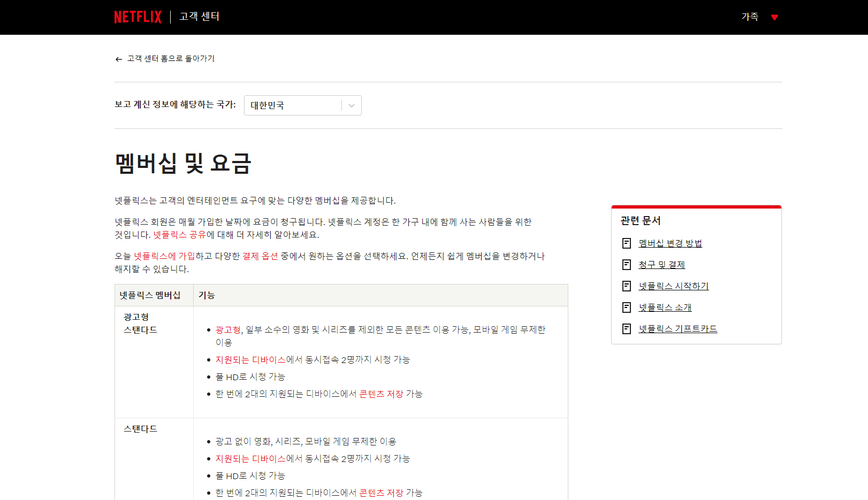Viewport: 868px width, 500px height.
Task: Open related article 청구 및 결제
Action: click(661, 265)
